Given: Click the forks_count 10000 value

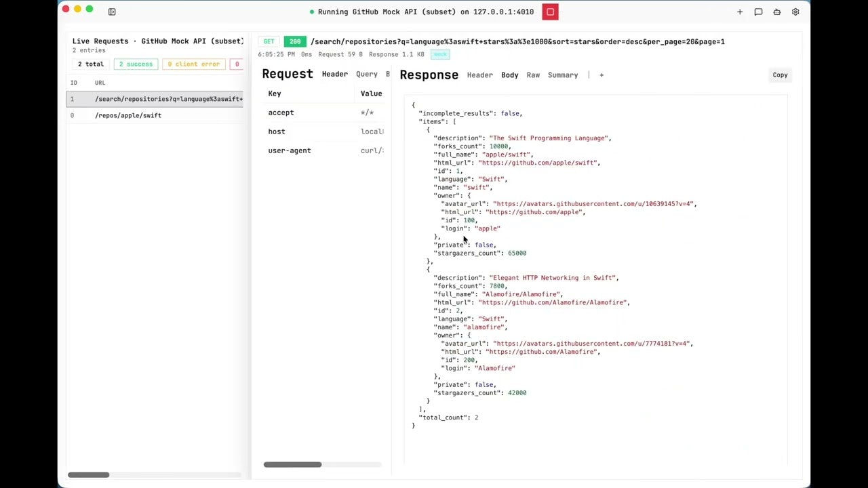Looking at the screenshot, I should pyautogui.click(x=498, y=146).
